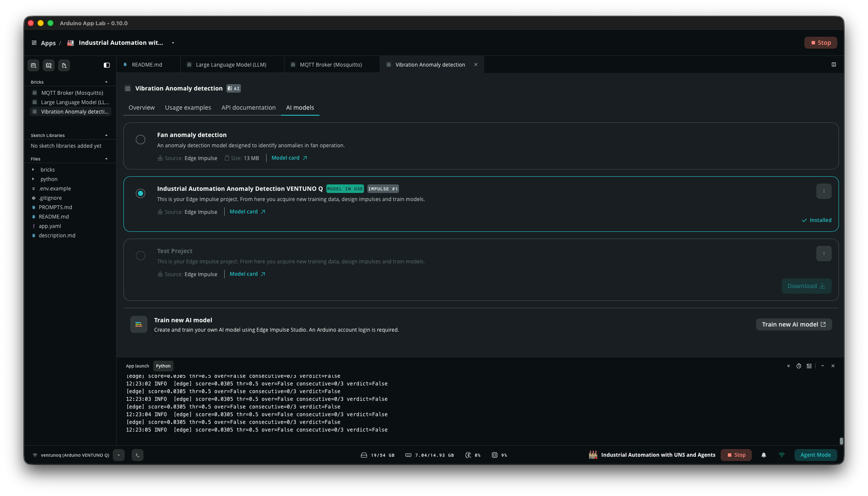Click the console vertical scrollbar thumb
The width and height of the screenshot is (868, 496).
coord(841,441)
